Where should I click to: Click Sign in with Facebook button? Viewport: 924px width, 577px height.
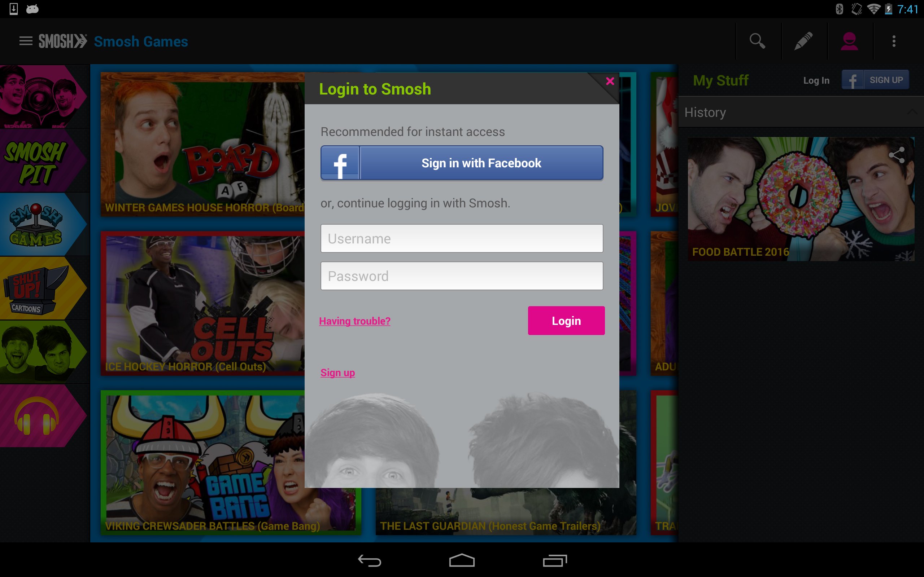(x=462, y=163)
